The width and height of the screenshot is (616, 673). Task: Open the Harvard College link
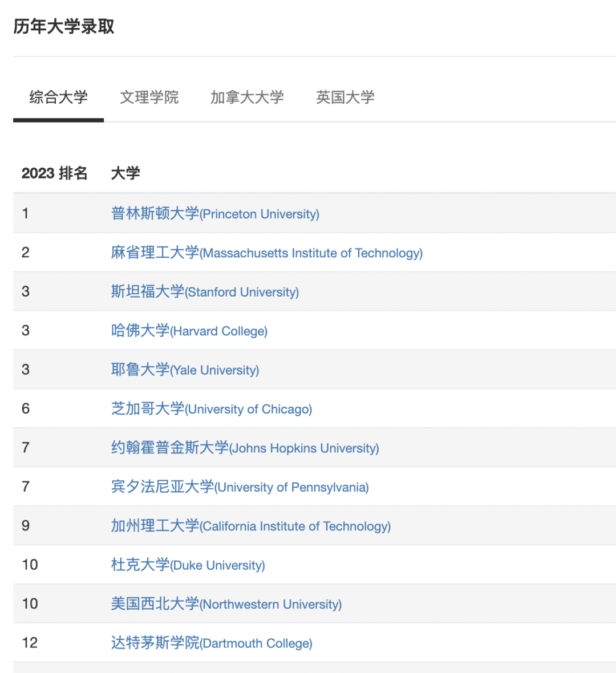(x=189, y=330)
